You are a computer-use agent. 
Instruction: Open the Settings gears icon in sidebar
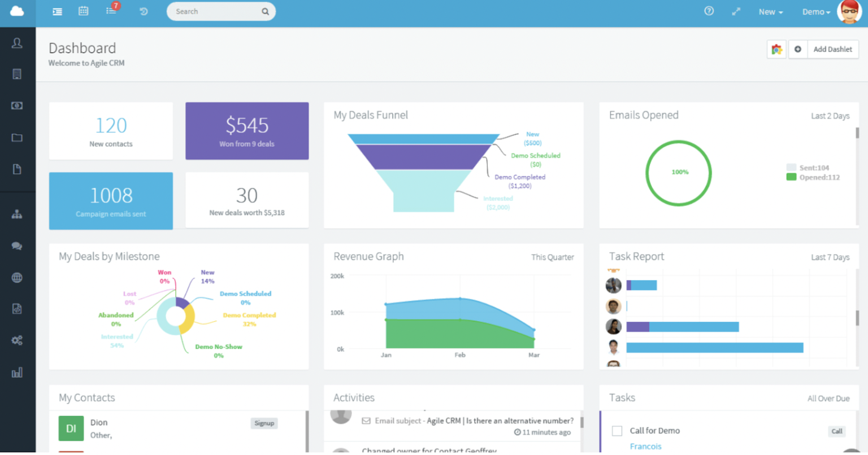click(17, 340)
